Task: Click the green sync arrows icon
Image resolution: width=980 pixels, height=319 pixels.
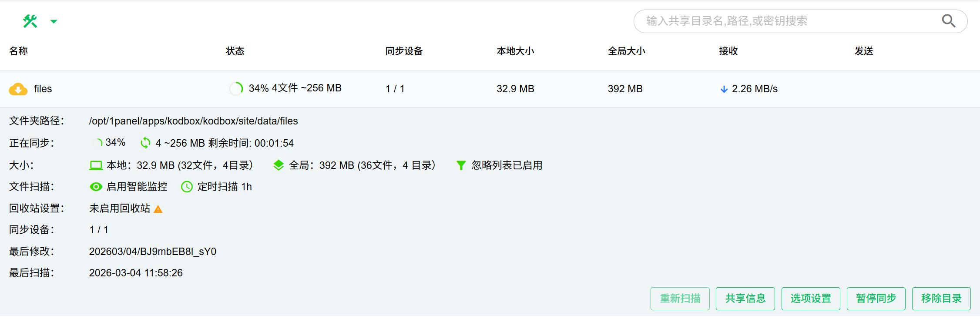Action: pos(145,143)
